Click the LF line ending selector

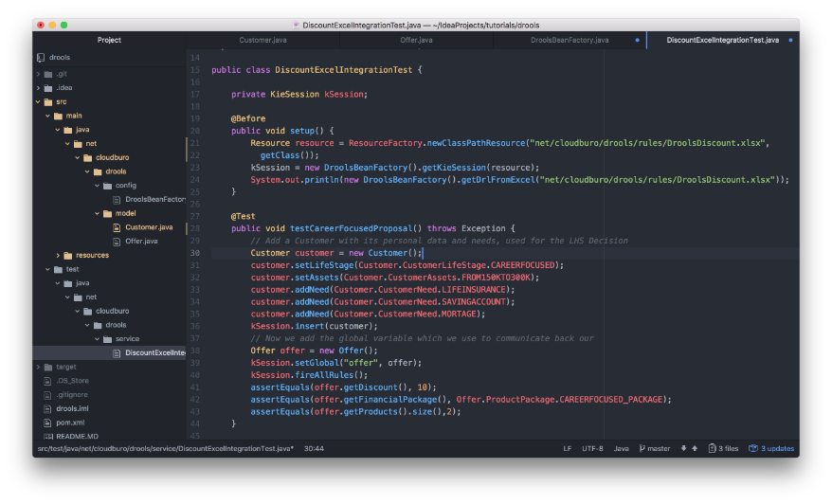[567, 448]
